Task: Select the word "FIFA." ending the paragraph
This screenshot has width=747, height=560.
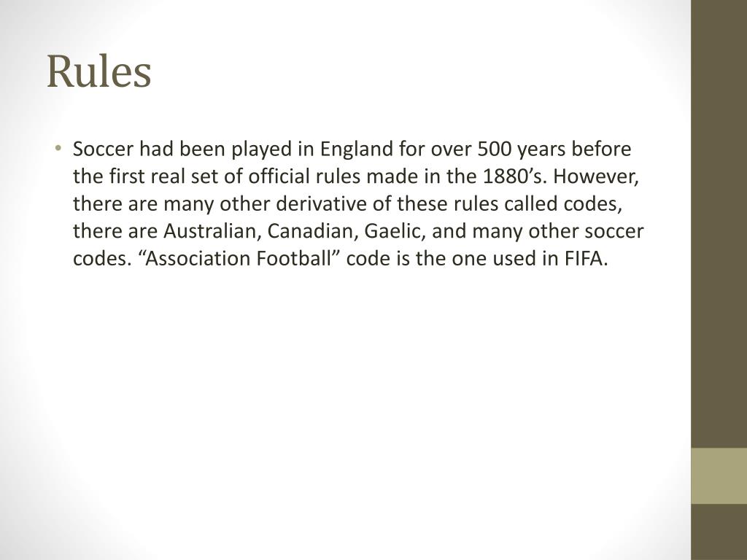Action: click(587, 259)
